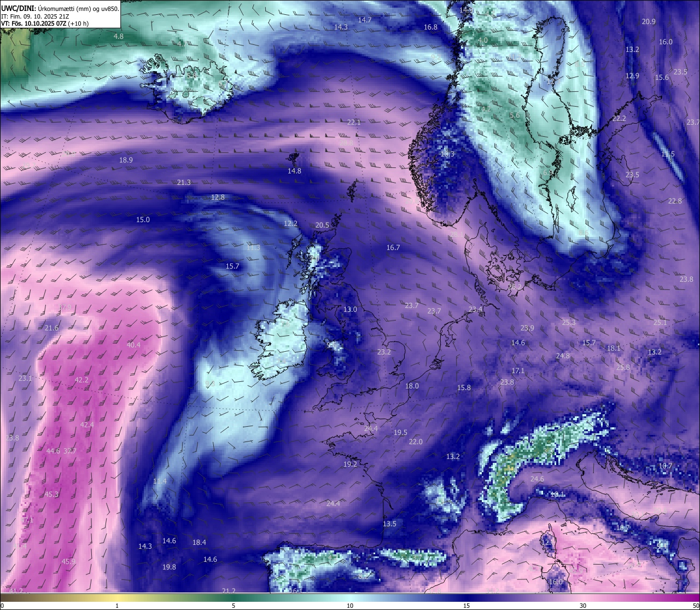This screenshot has height=610, width=700.
Task: Click the 5.6 value over Sweden
Action: tap(515, 115)
